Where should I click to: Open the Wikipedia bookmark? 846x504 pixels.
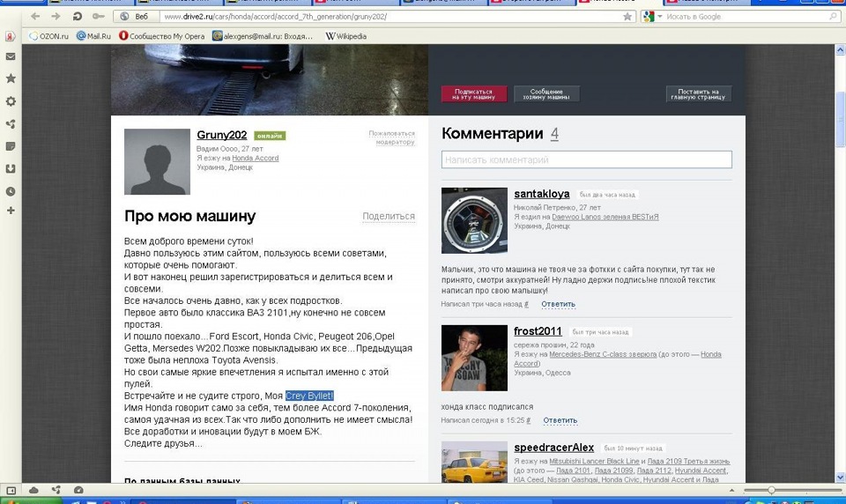pyautogui.click(x=346, y=36)
